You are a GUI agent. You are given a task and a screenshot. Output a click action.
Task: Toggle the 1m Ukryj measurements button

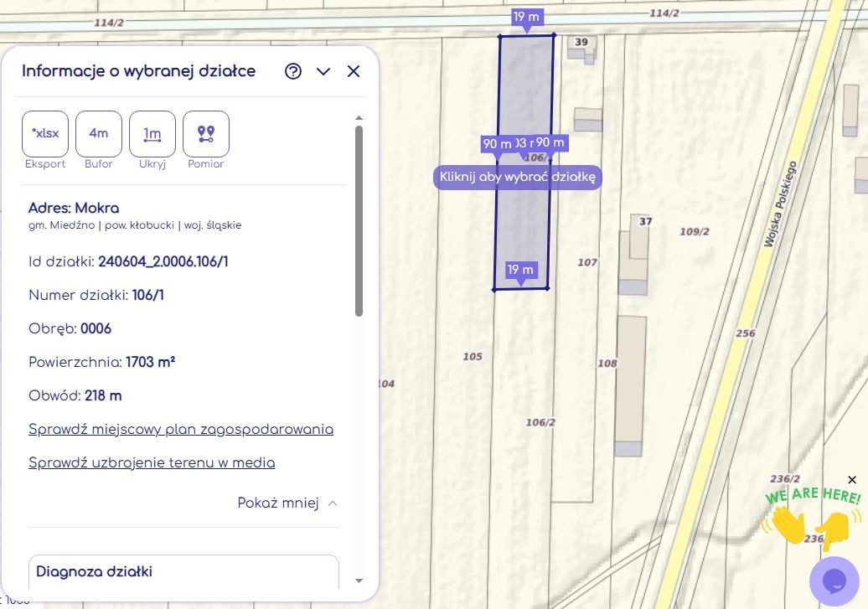[x=152, y=133]
